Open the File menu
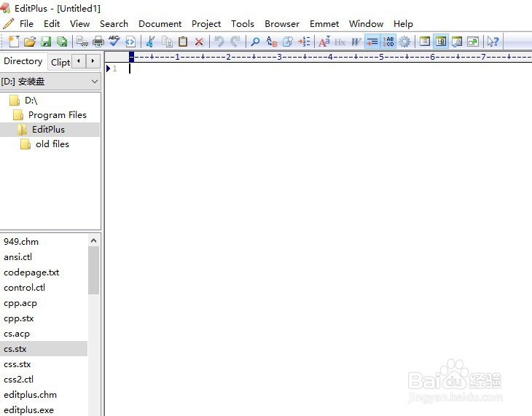The width and height of the screenshot is (532, 416). pyautogui.click(x=26, y=24)
